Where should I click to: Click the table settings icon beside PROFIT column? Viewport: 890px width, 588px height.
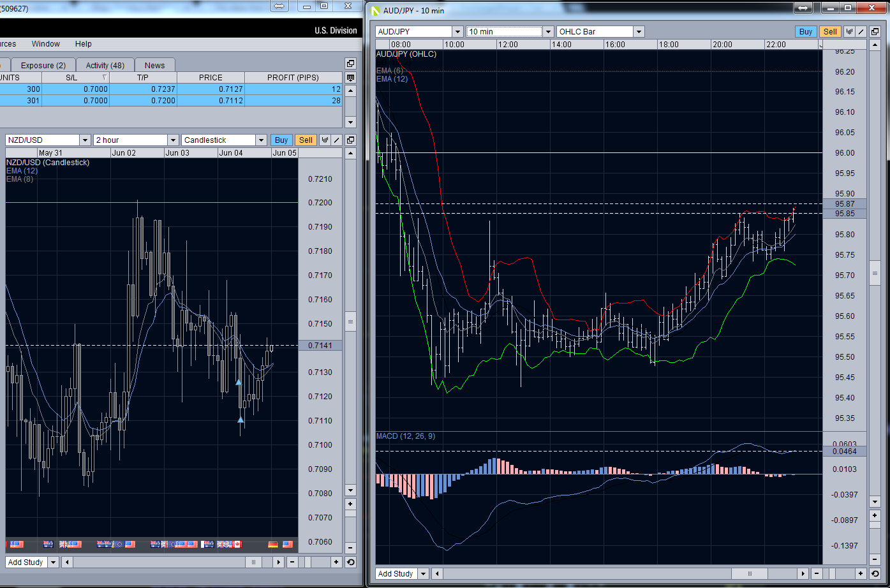(x=350, y=78)
